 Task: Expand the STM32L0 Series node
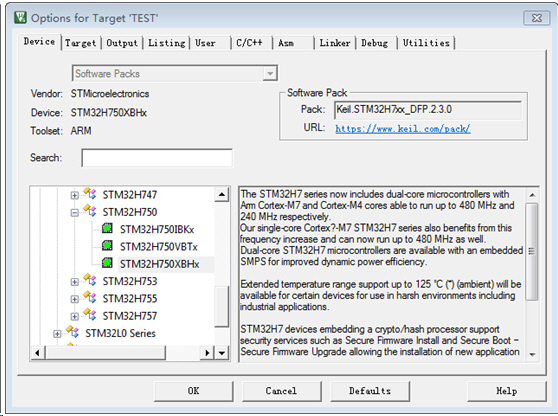click(x=57, y=334)
